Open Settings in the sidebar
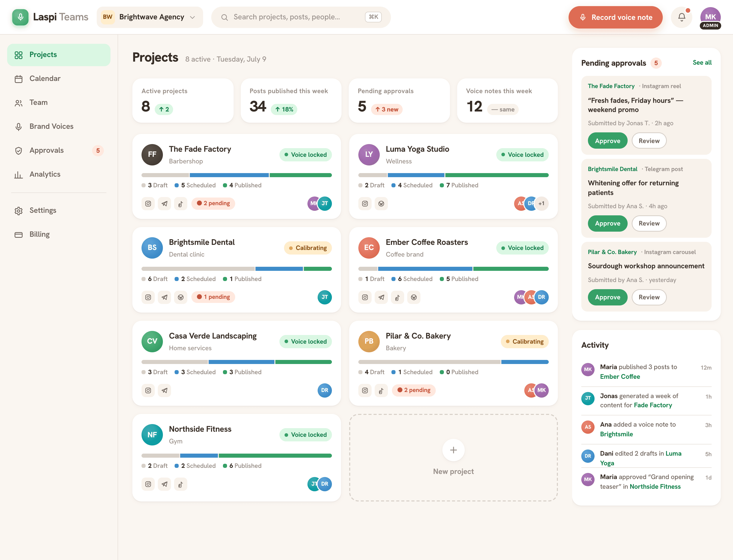The height and width of the screenshot is (560, 733). [59, 210]
